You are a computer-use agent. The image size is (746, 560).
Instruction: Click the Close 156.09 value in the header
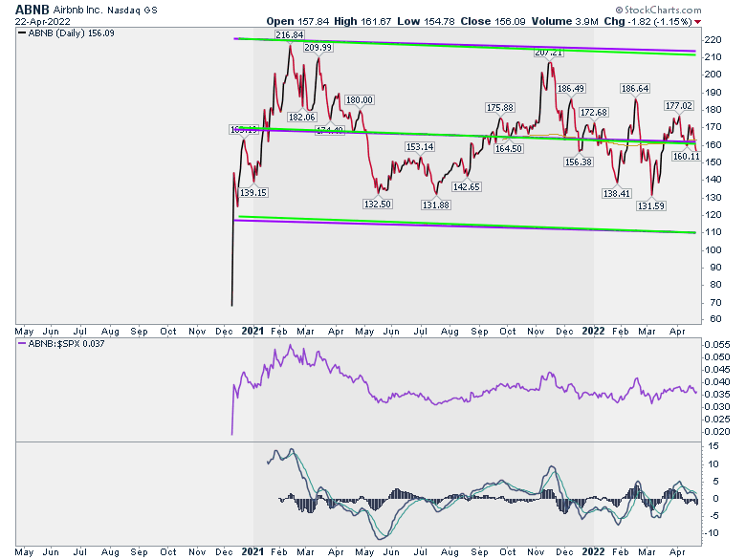click(493, 21)
